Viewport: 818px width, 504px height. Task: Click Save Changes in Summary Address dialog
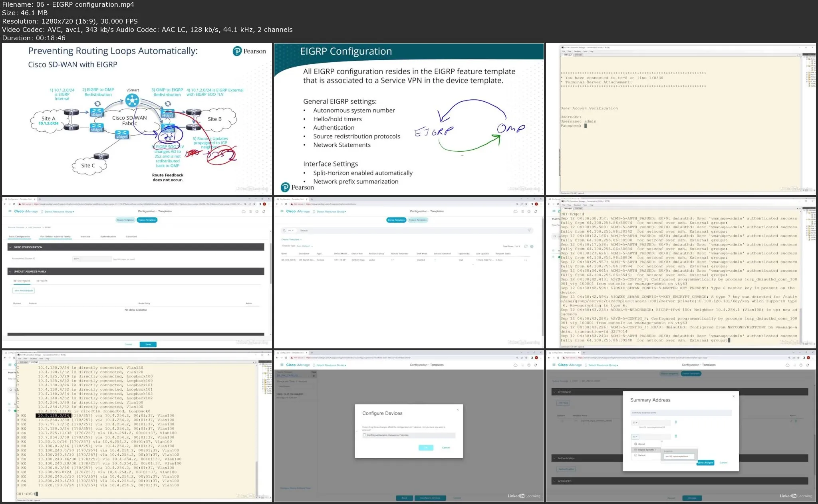pos(705,462)
